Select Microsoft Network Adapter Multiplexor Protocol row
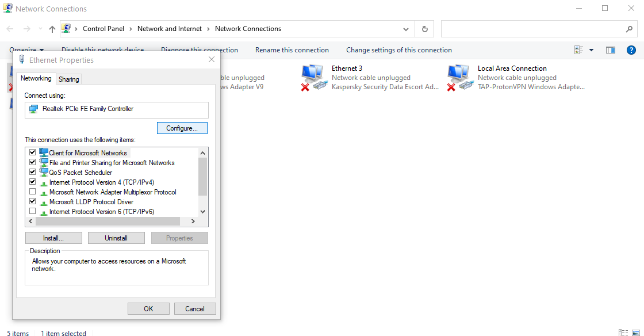Image resolution: width=644 pixels, height=336 pixels. pos(112,192)
